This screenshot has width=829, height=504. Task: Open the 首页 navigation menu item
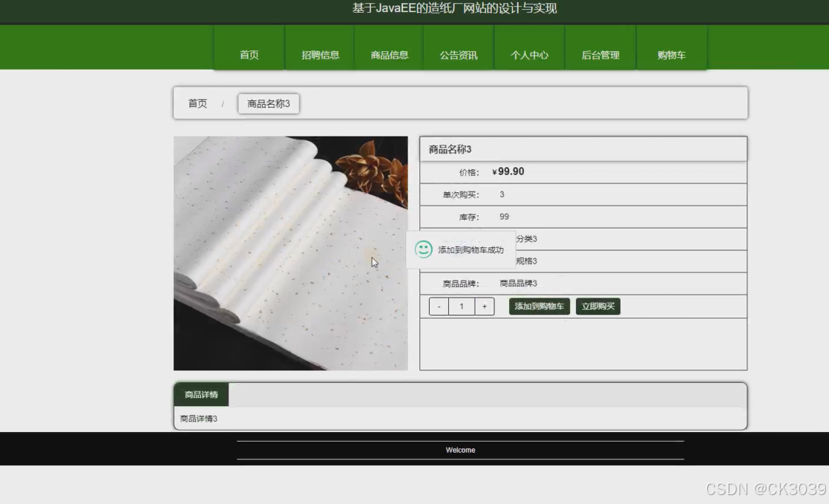[249, 55]
